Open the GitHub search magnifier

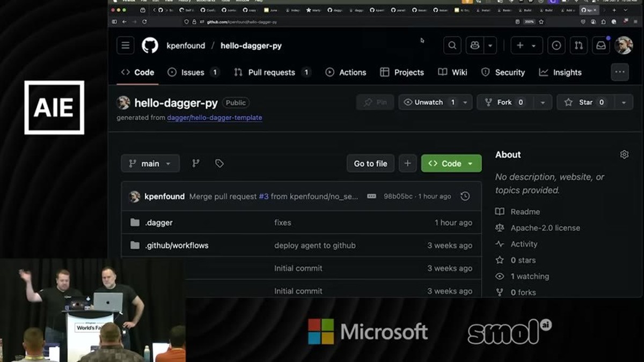452,46
